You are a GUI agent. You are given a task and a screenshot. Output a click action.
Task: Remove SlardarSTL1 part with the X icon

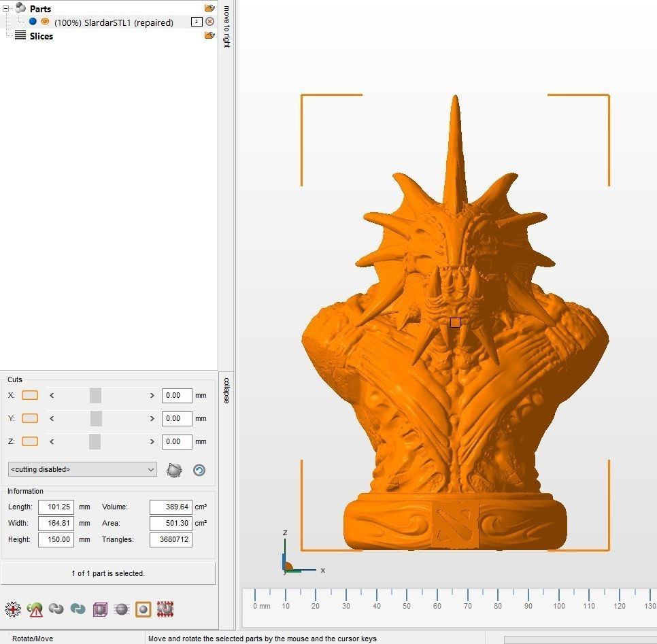click(x=210, y=21)
